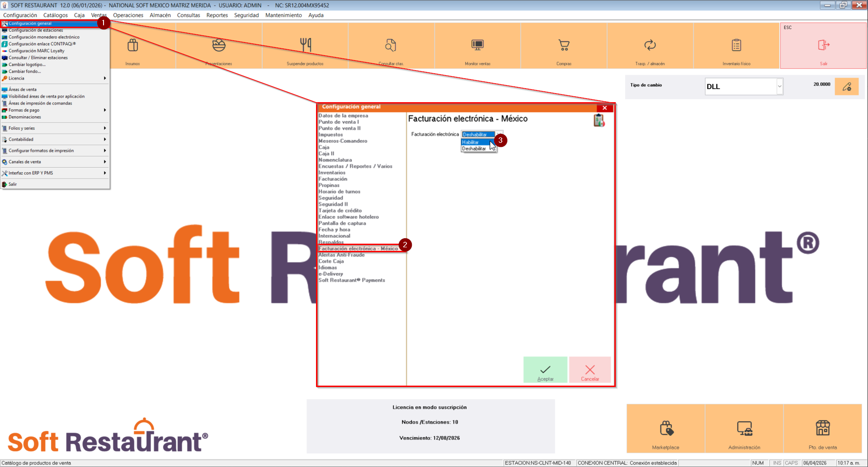Open the Marketplace tile
The width and height of the screenshot is (868, 467).
coord(665,429)
